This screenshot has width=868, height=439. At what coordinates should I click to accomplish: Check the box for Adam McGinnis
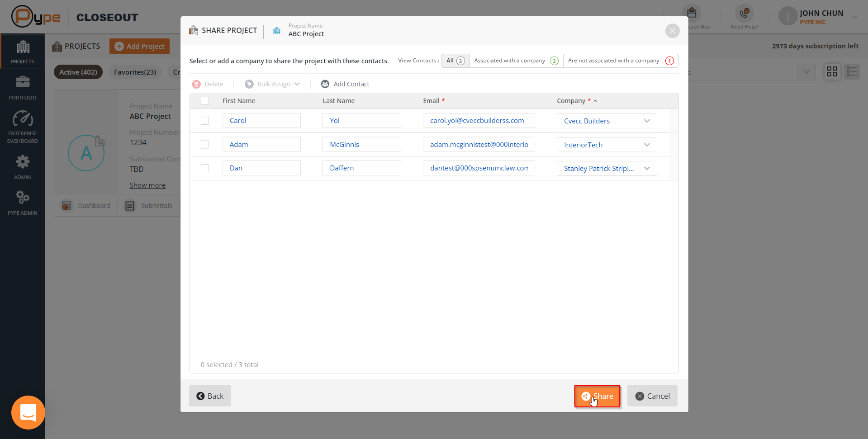click(x=205, y=144)
